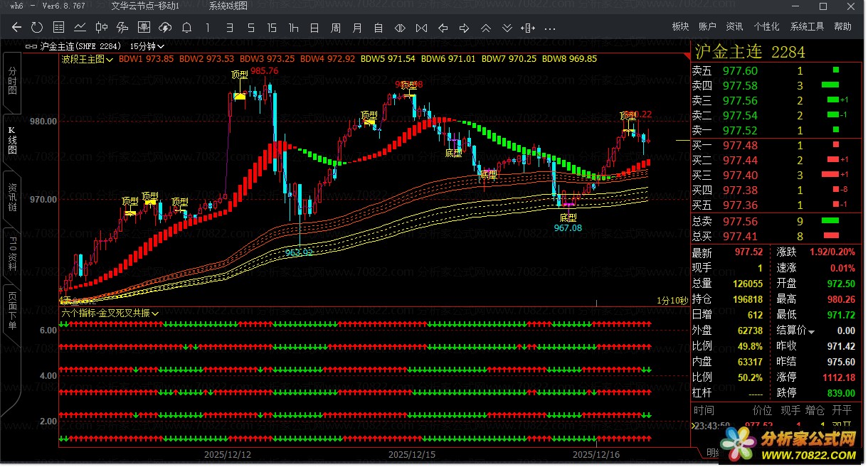Open the 页面下单 side tab

[12, 311]
